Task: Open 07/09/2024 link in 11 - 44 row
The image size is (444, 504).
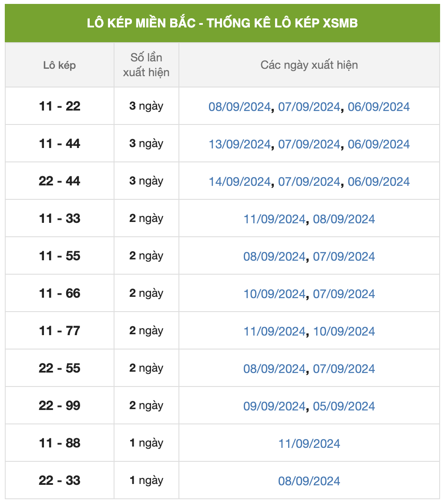Action: [309, 144]
